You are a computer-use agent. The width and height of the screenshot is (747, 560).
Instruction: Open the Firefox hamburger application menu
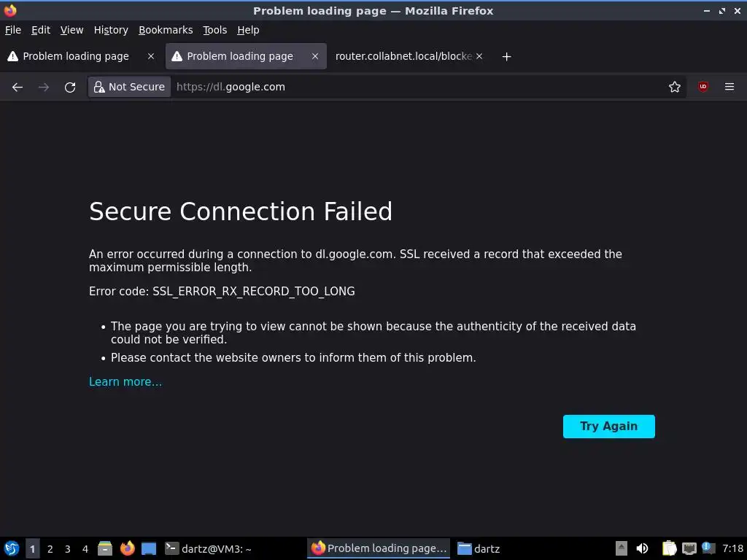coord(729,87)
